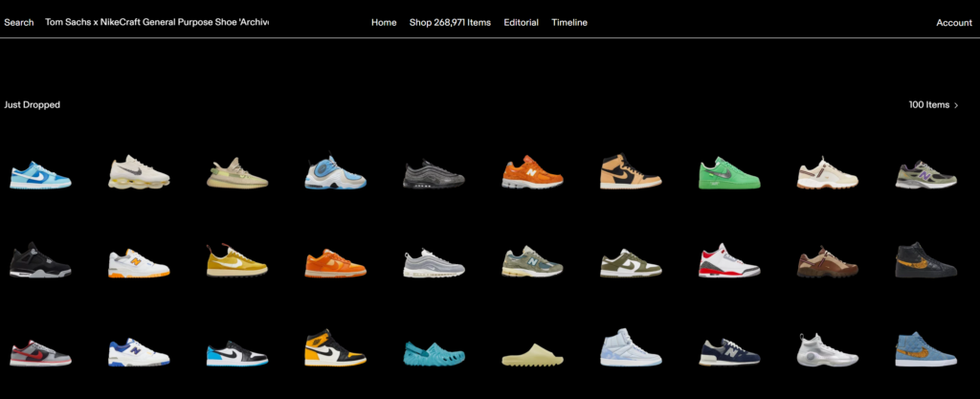Open Shop 268,971 Items
The width and height of the screenshot is (980, 399).
450,22
